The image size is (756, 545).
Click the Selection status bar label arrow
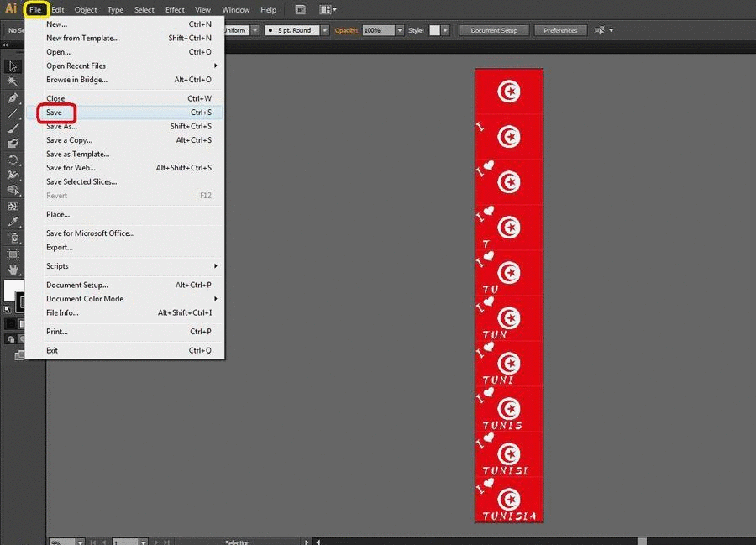click(x=306, y=542)
